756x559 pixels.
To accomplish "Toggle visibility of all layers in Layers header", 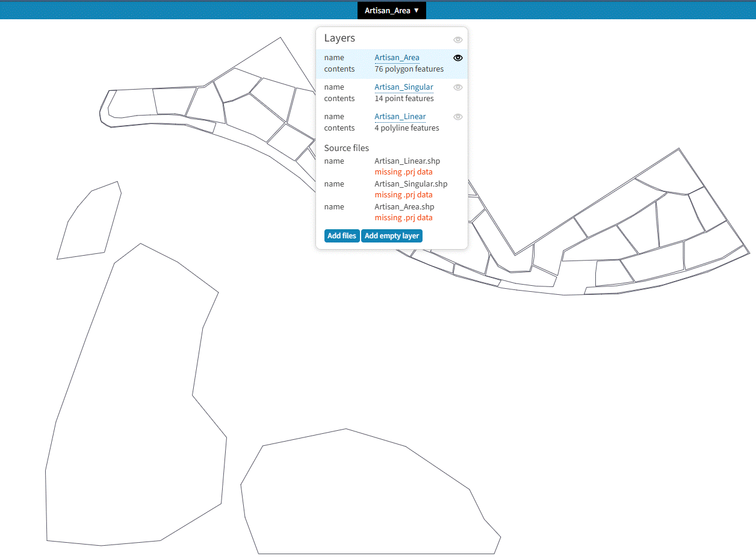I will click(x=457, y=40).
